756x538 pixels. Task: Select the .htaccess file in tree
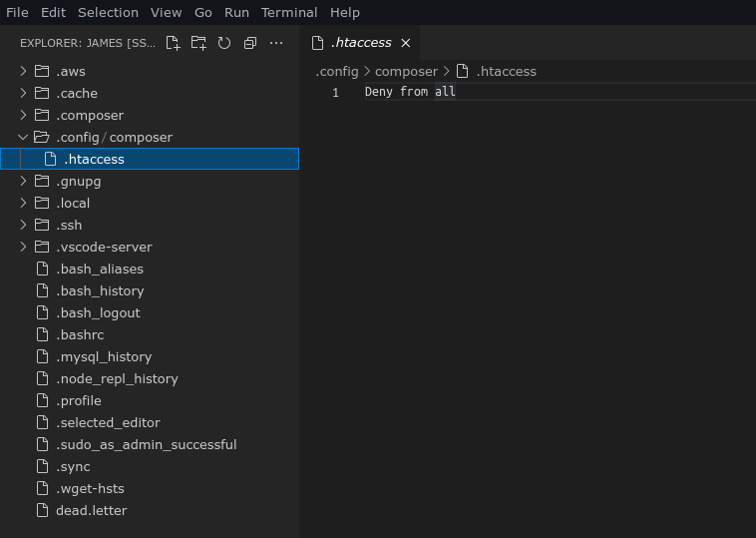pyautogui.click(x=94, y=159)
